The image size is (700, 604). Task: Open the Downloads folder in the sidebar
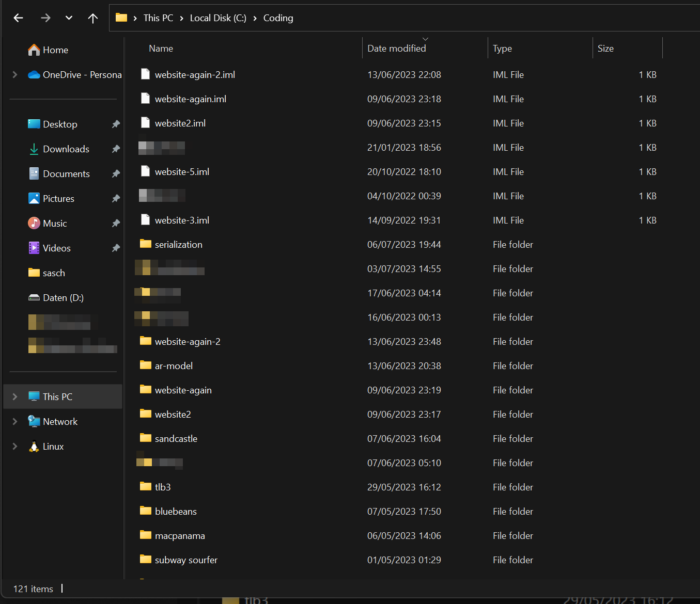click(x=66, y=149)
